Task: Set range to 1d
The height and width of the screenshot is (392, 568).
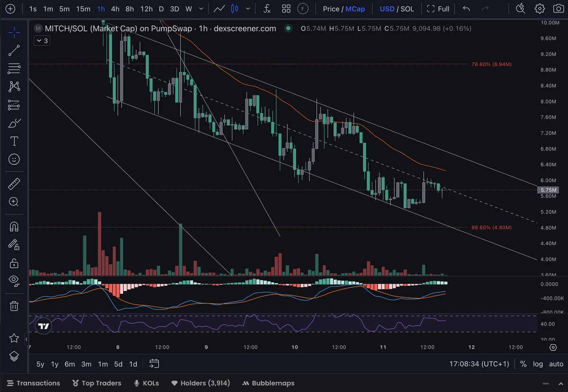Action: [133, 364]
